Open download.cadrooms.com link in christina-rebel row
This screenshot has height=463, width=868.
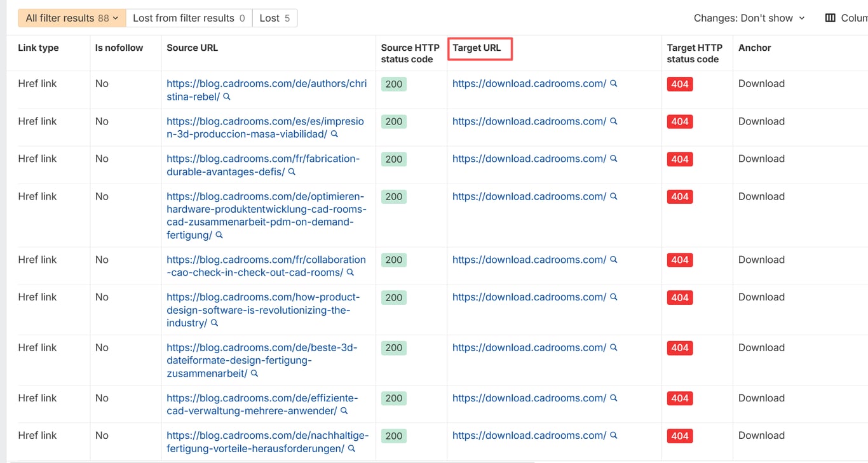[x=529, y=84]
